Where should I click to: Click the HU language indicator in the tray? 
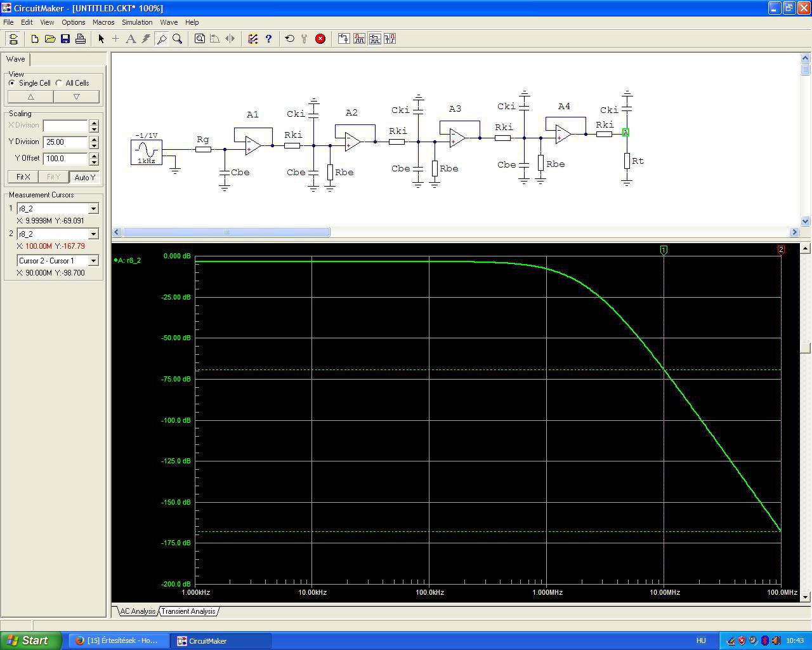click(701, 640)
